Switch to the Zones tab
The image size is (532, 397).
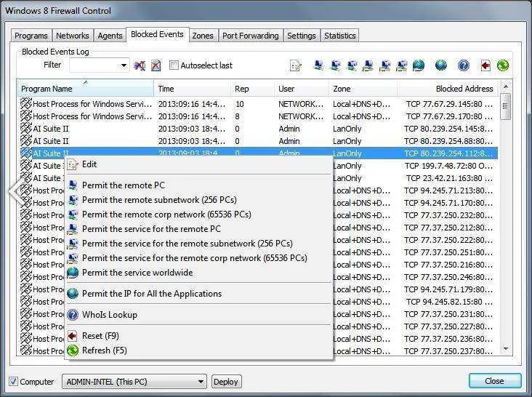(x=203, y=36)
